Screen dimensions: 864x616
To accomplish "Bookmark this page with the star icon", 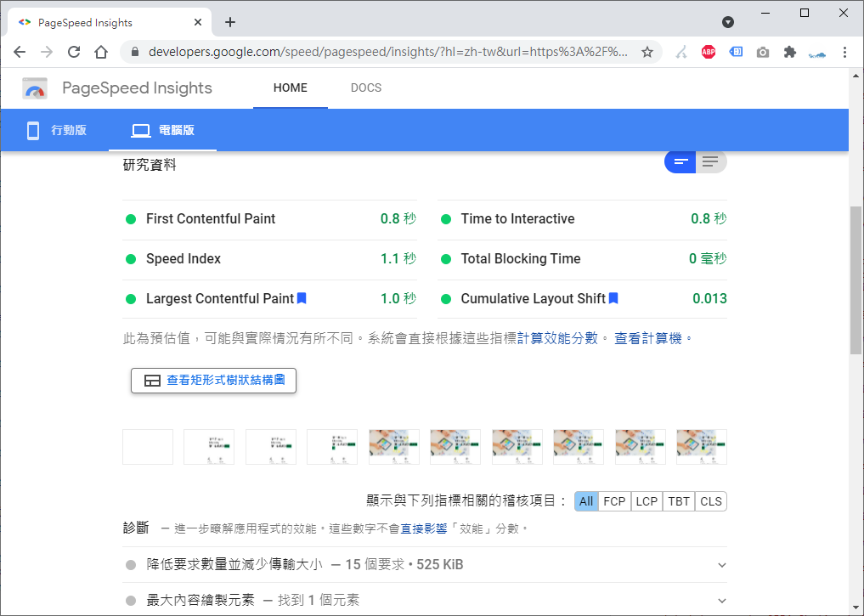I will (647, 52).
